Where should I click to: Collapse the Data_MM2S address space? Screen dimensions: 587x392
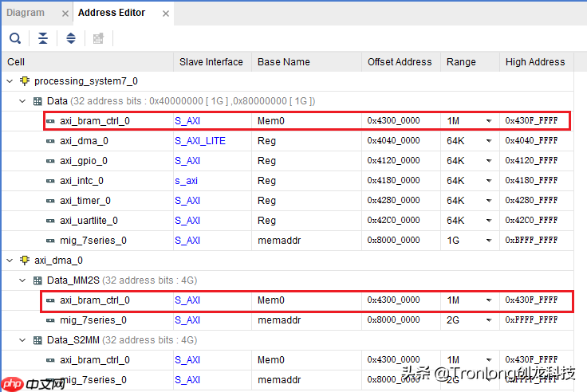click(22, 280)
